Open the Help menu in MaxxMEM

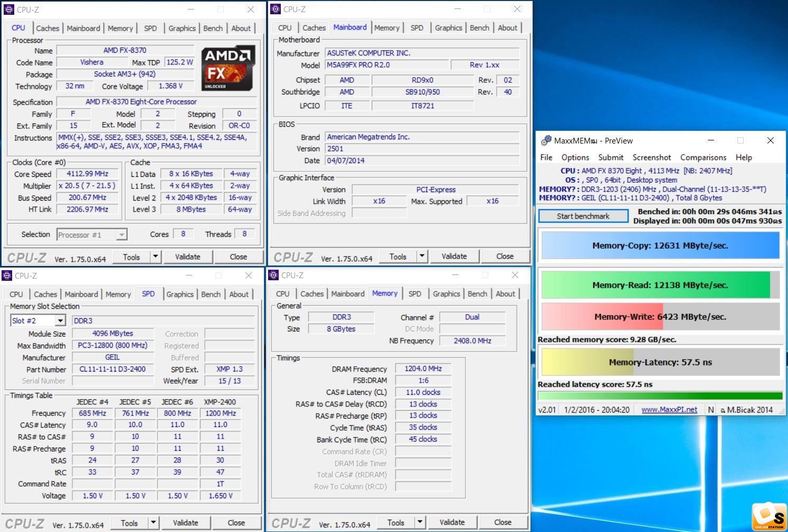(x=744, y=157)
